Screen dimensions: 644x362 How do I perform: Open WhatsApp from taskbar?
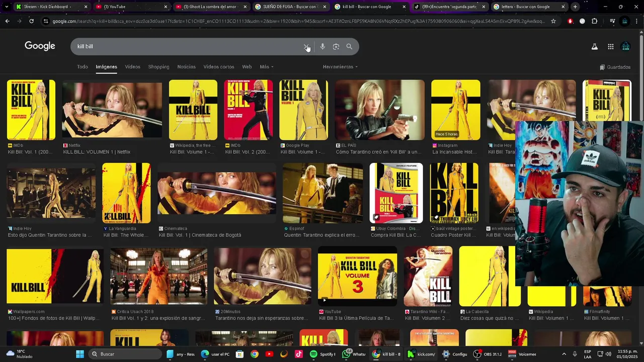[354, 354]
